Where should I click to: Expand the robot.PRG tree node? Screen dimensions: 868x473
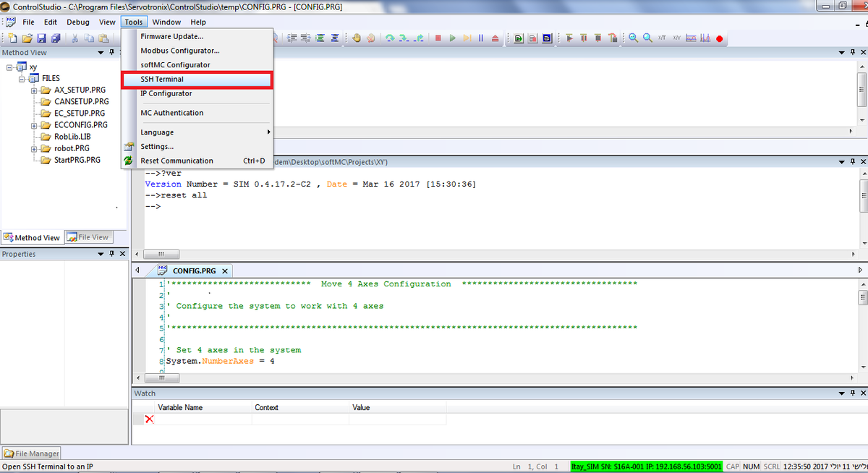[34, 148]
